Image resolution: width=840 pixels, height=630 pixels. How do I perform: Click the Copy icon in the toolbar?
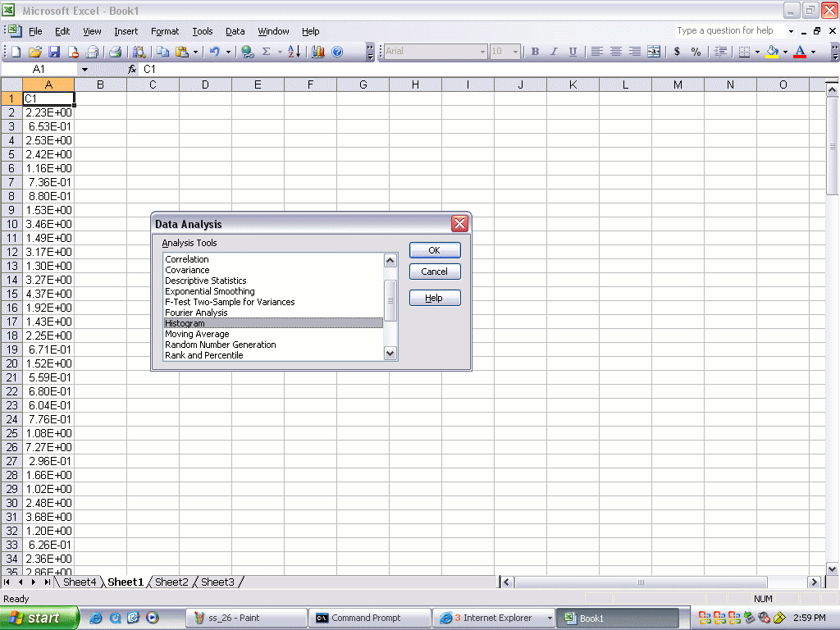tap(163, 52)
